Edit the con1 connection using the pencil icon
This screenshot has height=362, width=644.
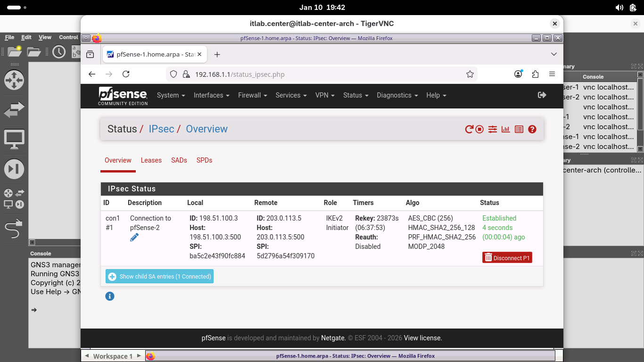tap(134, 238)
